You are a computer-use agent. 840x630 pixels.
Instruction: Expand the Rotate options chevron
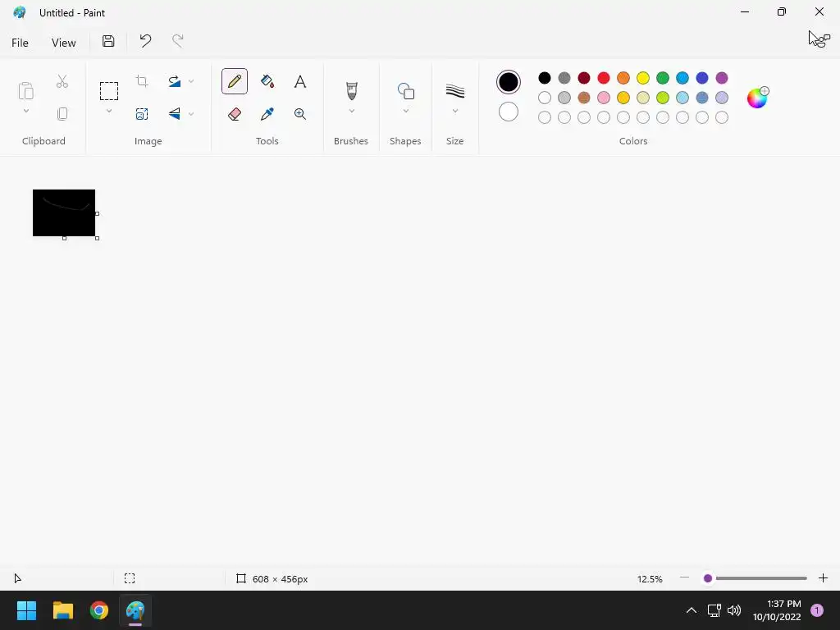(x=191, y=81)
